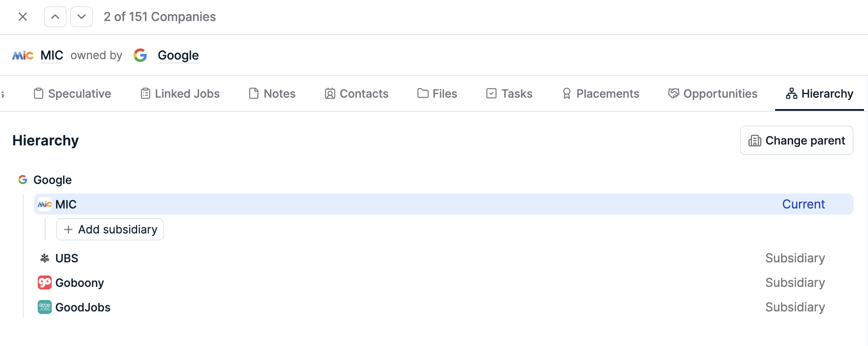This screenshot has width=868, height=346.
Task: Switch to the Speculative tab
Action: 73,93
